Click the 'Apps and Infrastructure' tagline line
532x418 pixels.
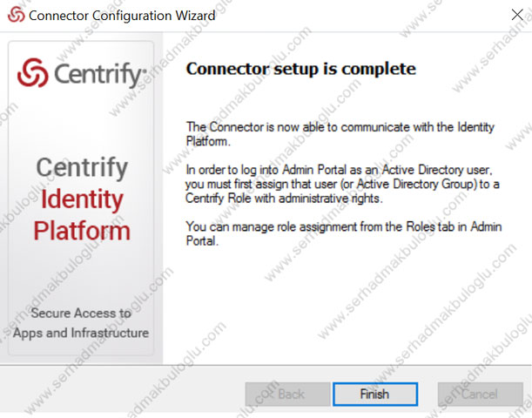(x=81, y=334)
